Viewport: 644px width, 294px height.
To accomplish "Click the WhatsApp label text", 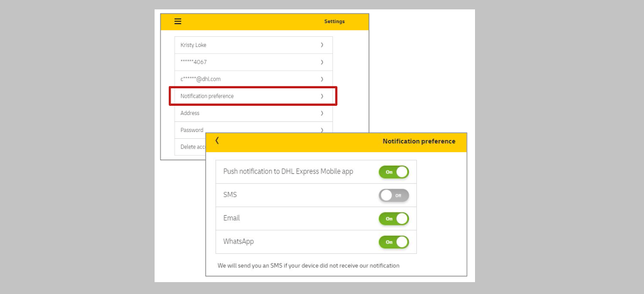I will pos(238,241).
